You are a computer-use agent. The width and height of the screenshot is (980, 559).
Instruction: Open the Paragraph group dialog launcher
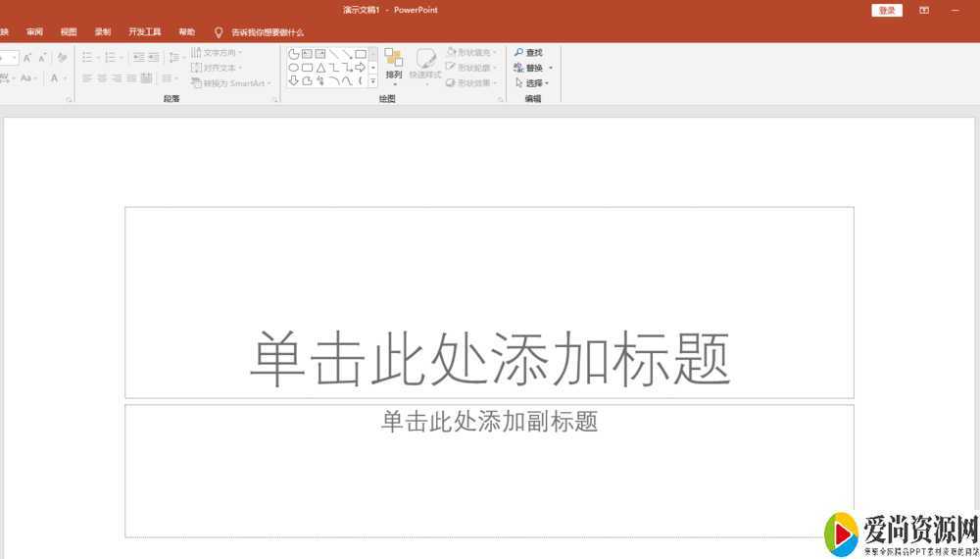pyautogui.click(x=274, y=100)
